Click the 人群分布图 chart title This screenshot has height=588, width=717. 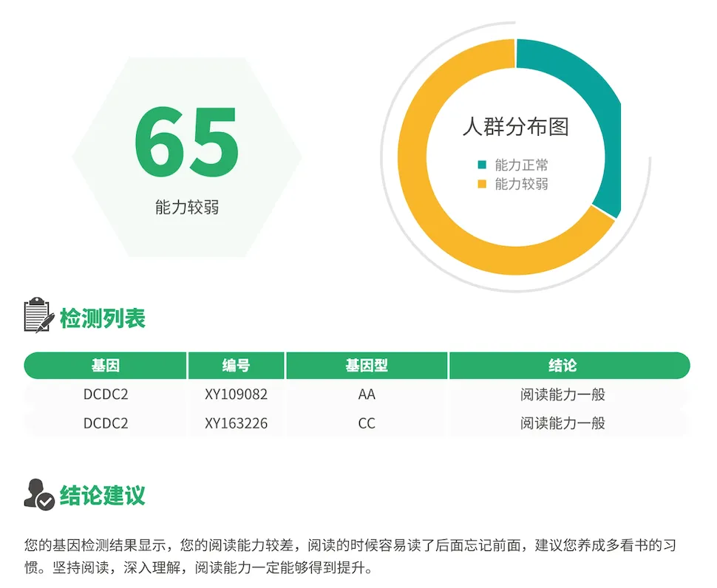point(515,126)
